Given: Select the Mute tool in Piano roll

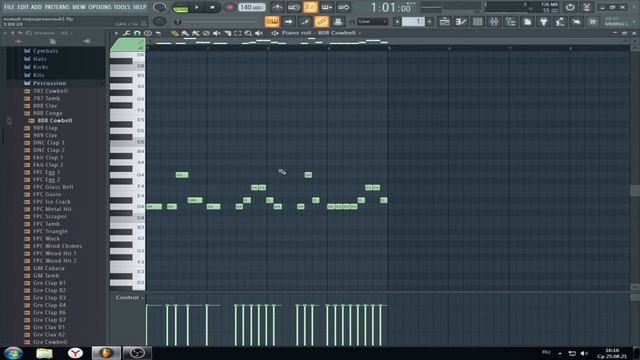Looking at the screenshot, I should (x=217, y=33).
